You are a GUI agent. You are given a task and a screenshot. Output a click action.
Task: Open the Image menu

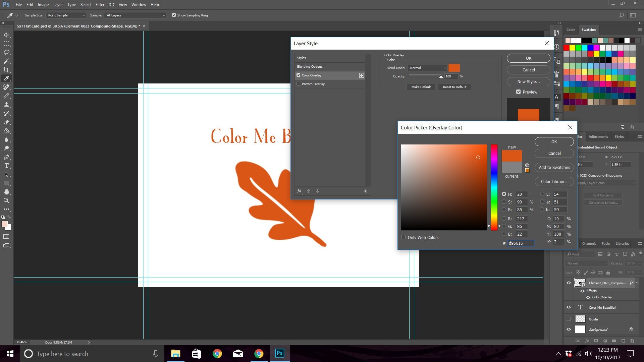43,5
